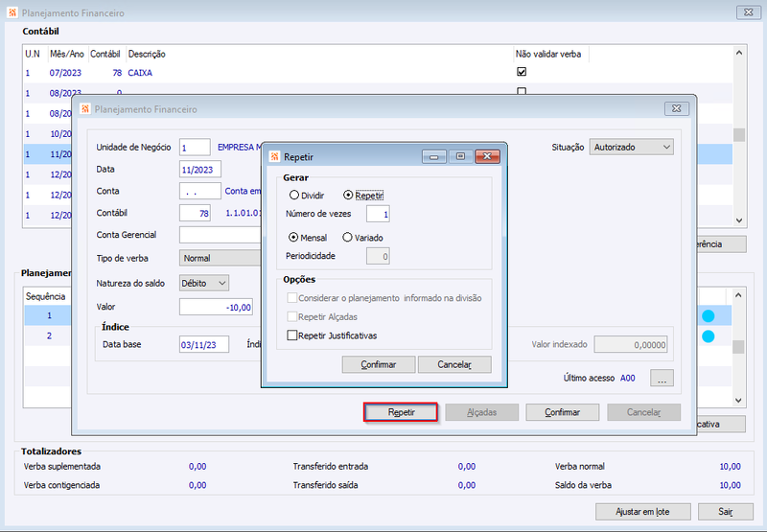The height and width of the screenshot is (532, 767).
Task: Click the Não validar verba column header
Action: pos(550,54)
